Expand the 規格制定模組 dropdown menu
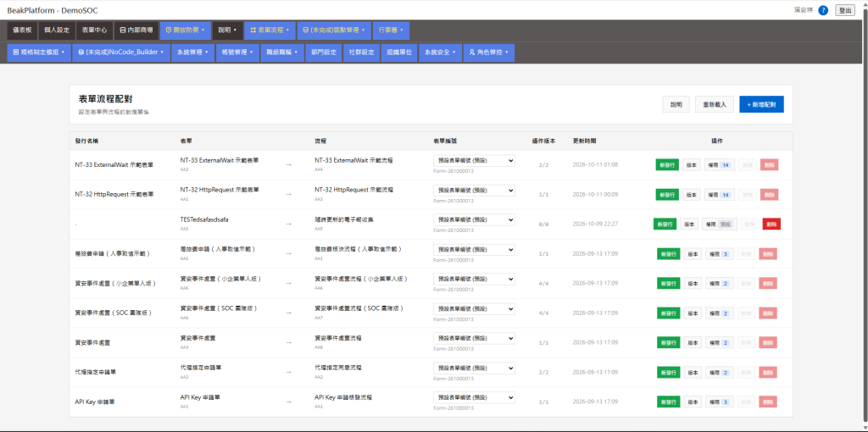868x432 pixels. click(x=39, y=53)
